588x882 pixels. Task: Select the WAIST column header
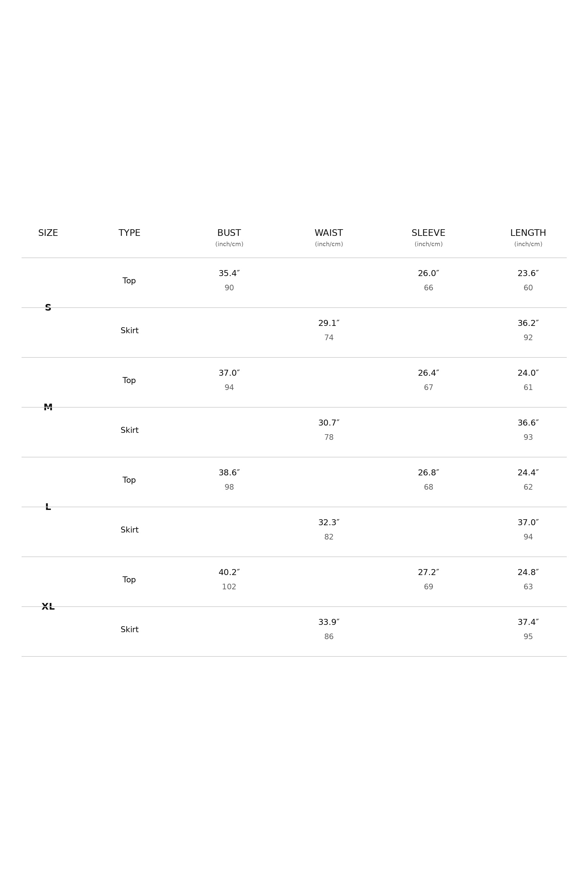click(x=329, y=233)
